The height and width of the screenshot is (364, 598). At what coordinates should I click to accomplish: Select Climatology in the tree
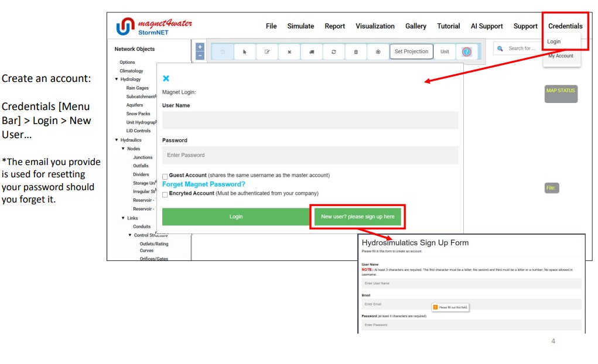pyautogui.click(x=131, y=71)
